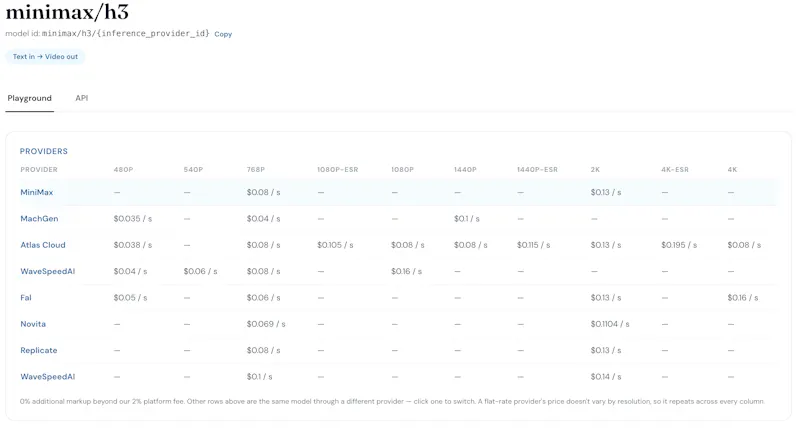Screen dimensions: 800x428
Task: Click last WaveSpeedAI row 2K price $0.14 / s
Action: (x=606, y=377)
